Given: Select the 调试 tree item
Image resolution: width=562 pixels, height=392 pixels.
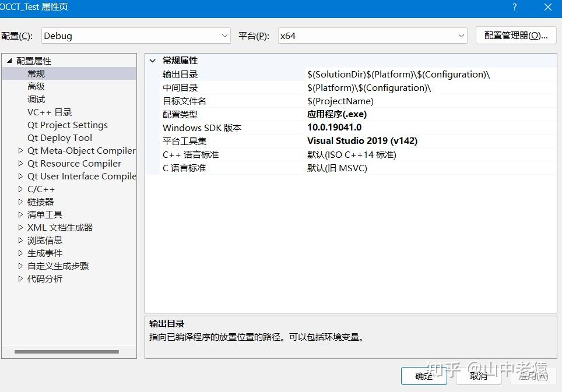Looking at the screenshot, I should [36, 99].
